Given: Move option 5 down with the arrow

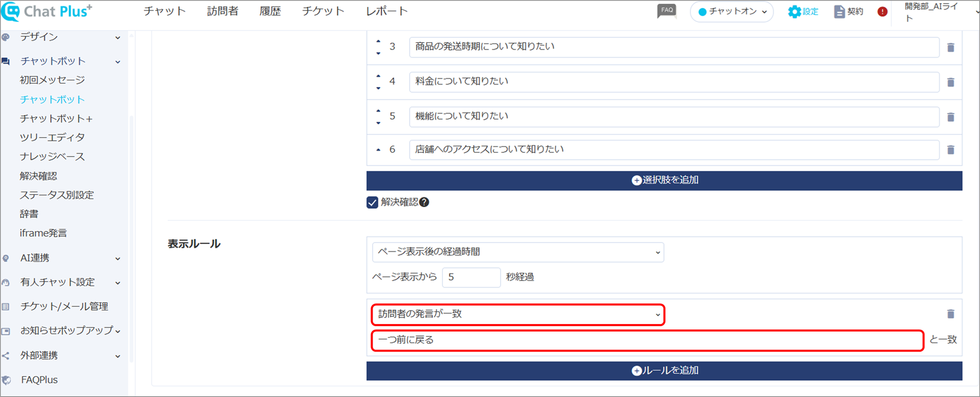Looking at the screenshot, I should point(378,123).
